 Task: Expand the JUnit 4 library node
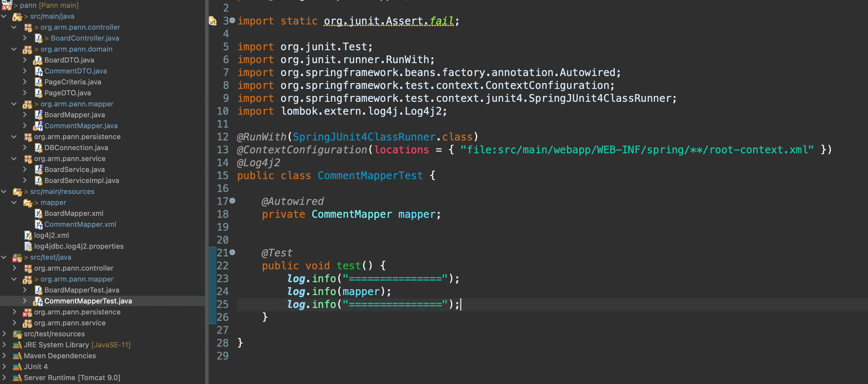(4, 367)
